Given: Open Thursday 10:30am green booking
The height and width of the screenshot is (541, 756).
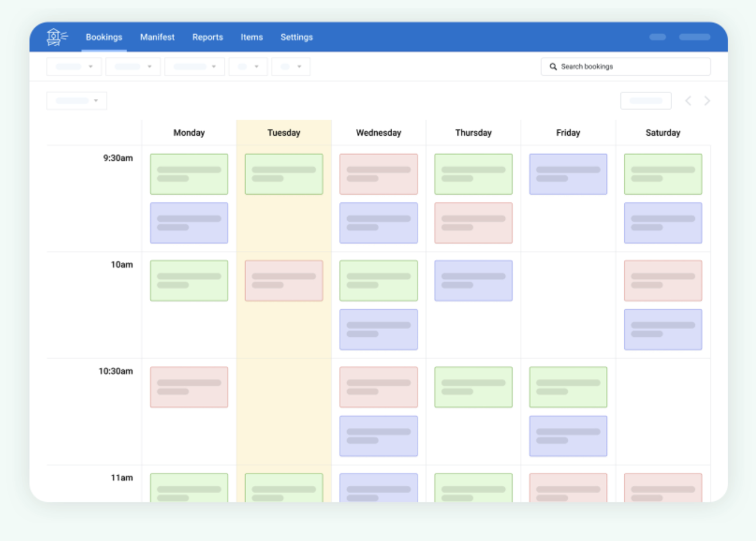Looking at the screenshot, I should [474, 387].
